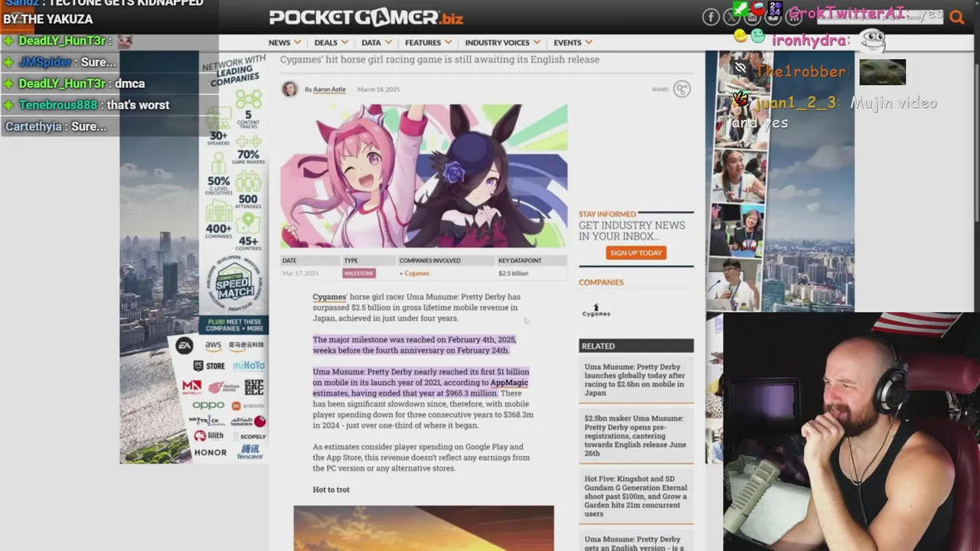Expand the FEATURES menu
980x551 pixels.
pyautogui.click(x=428, y=42)
